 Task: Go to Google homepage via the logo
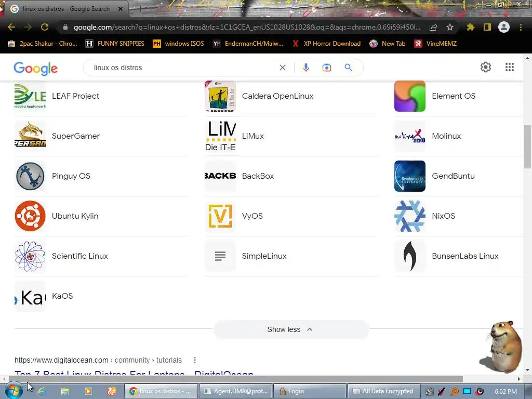36,68
